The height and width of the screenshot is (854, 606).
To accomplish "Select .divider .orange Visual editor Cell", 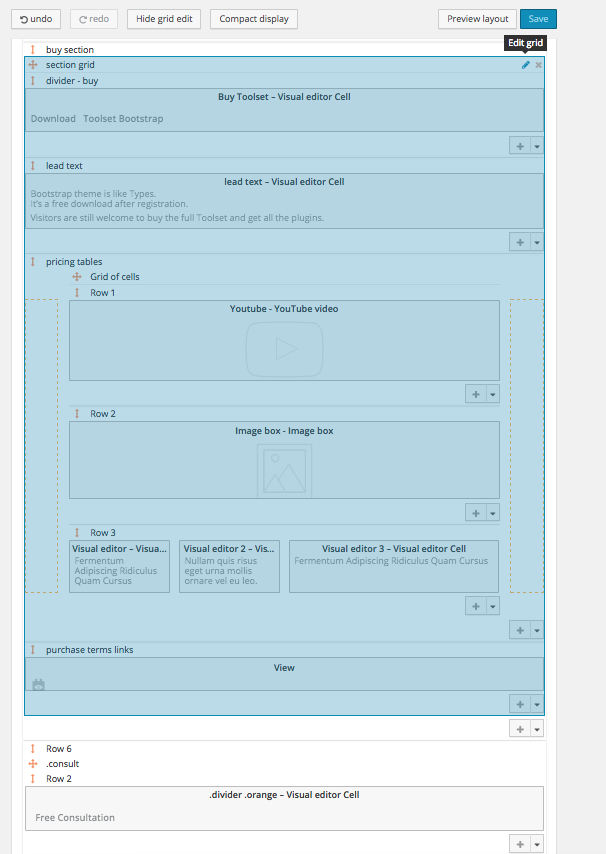I will (x=284, y=808).
